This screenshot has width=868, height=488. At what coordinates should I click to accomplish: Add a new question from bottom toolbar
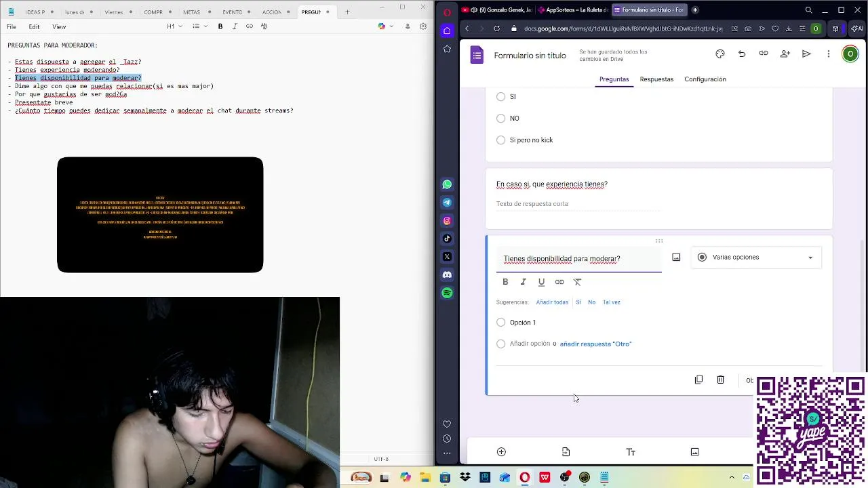coord(501,452)
